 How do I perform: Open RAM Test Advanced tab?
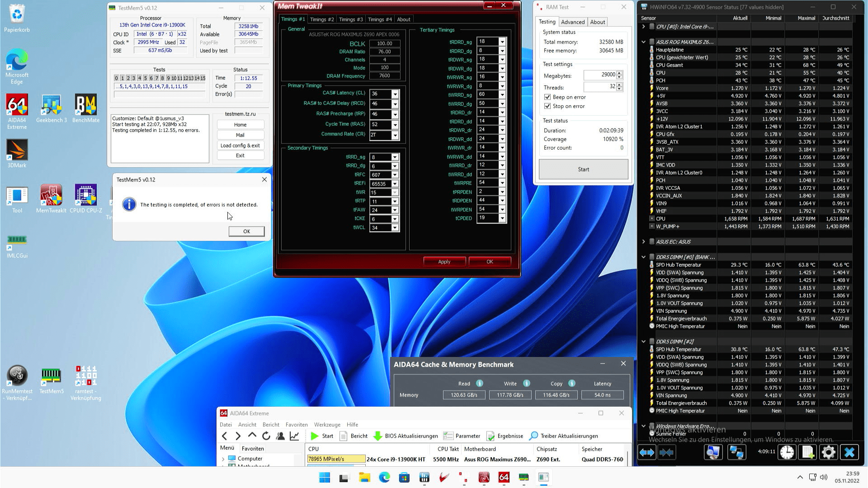tap(573, 22)
